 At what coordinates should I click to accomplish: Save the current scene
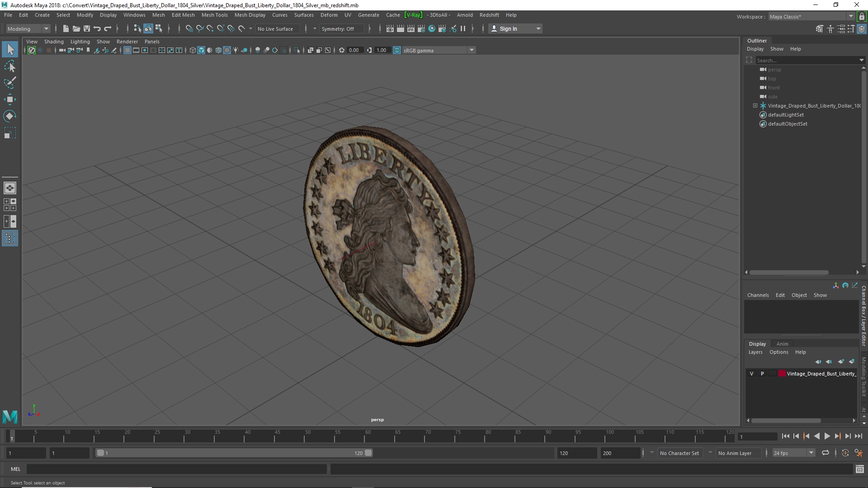[86, 28]
